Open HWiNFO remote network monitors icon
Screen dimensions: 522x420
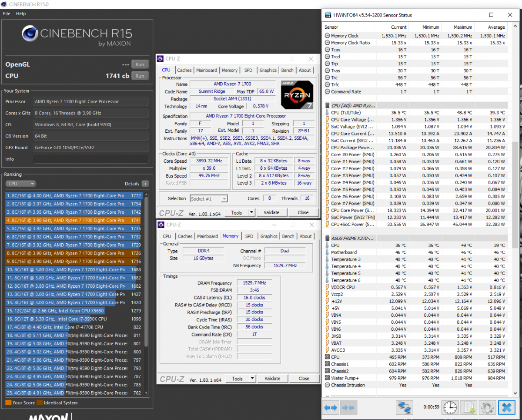click(x=404, y=408)
